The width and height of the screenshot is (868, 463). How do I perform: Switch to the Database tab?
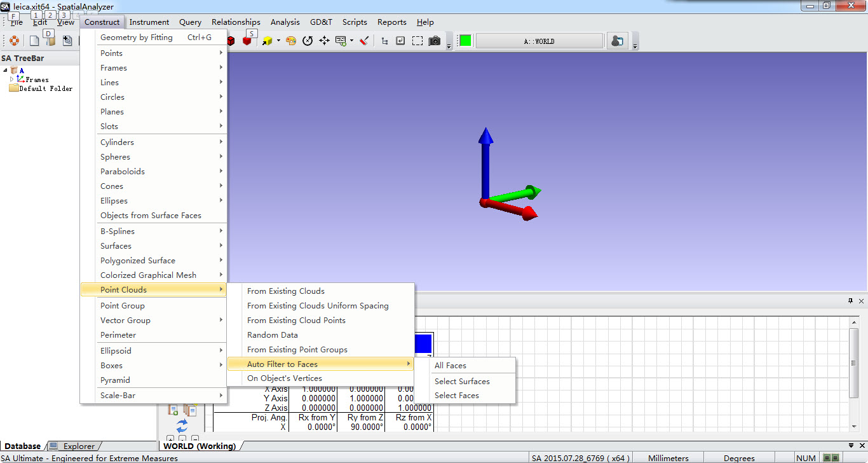[23, 446]
